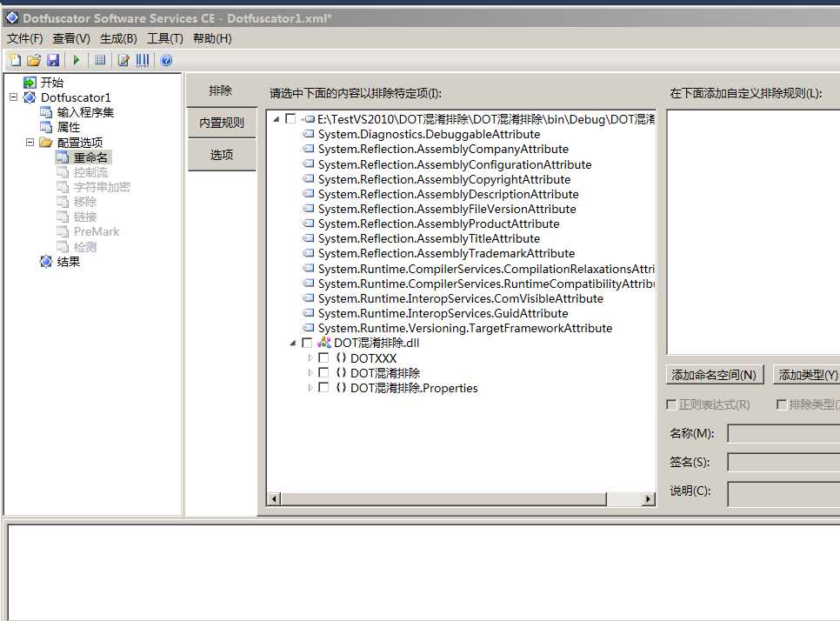Collapse the E:\TestVS2010 assembly path node

click(x=277, y=119)
